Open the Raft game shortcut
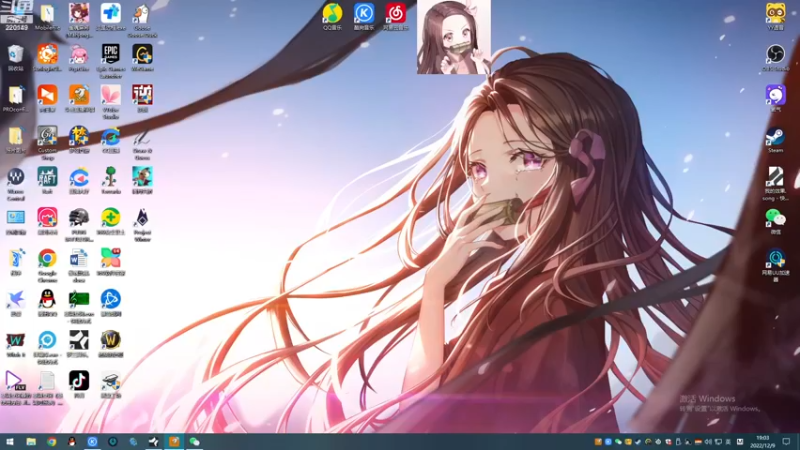This screenshot has width=800, height=450. click(47, 177)
